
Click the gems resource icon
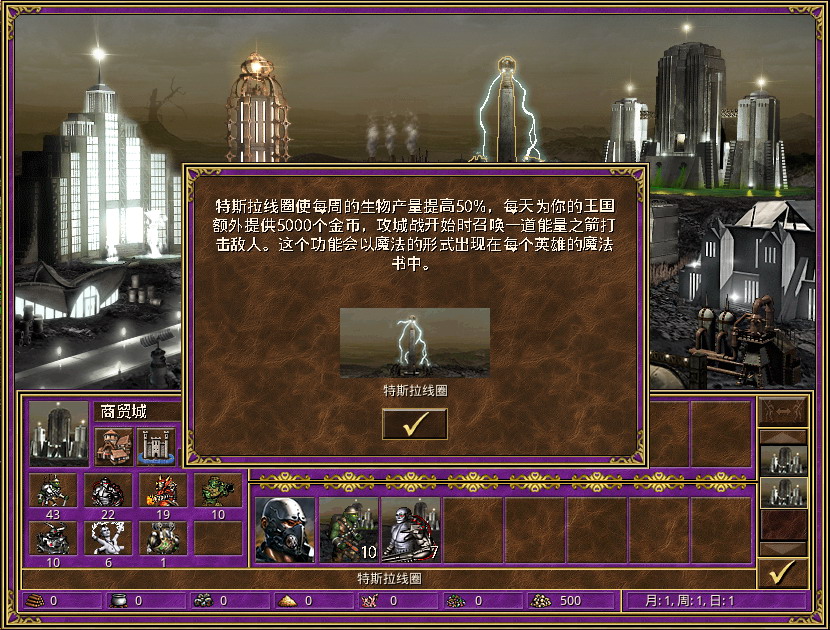tap(456, 600)
